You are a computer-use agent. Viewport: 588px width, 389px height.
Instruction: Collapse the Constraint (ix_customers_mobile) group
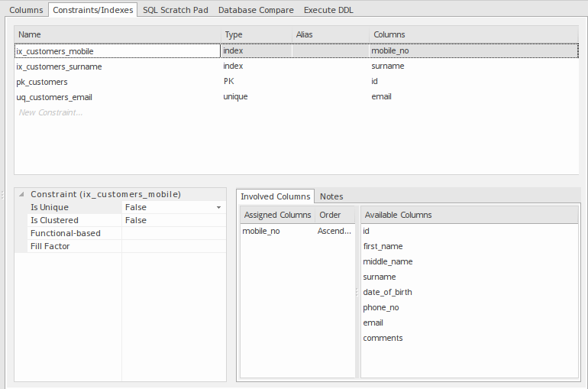(x=22, y=194)
